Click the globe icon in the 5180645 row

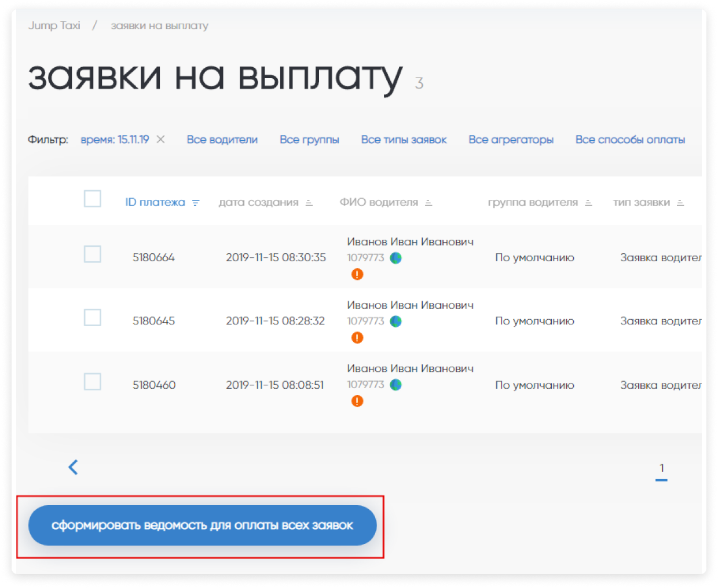click(x=395, y=321)
